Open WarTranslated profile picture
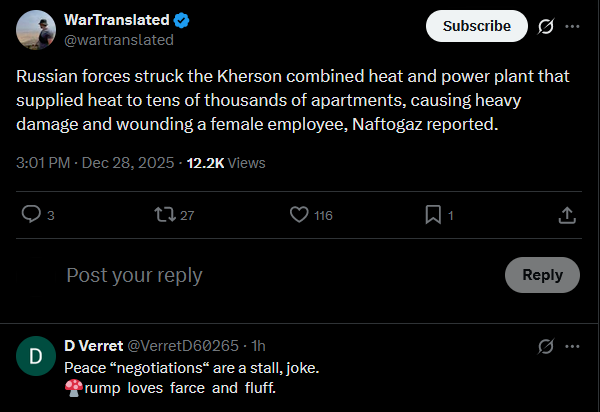Screen dimensions: 600x412 [x=35, y=30]
